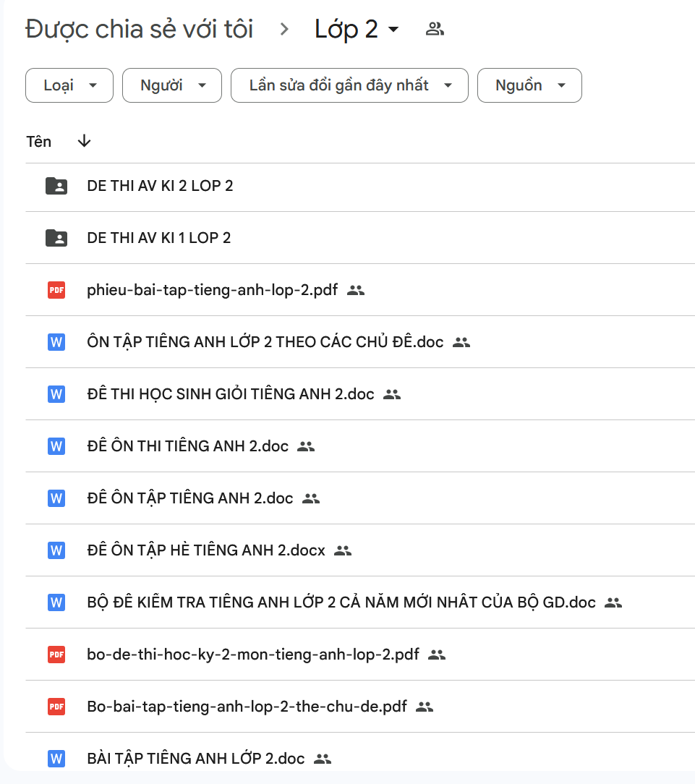Click the shared icon after ĐỀ THI HỌC SINH GIỎI TIẾNG ANH 2.doc
Viewport: 695px width, 784px height.
[x=392, y=394]
